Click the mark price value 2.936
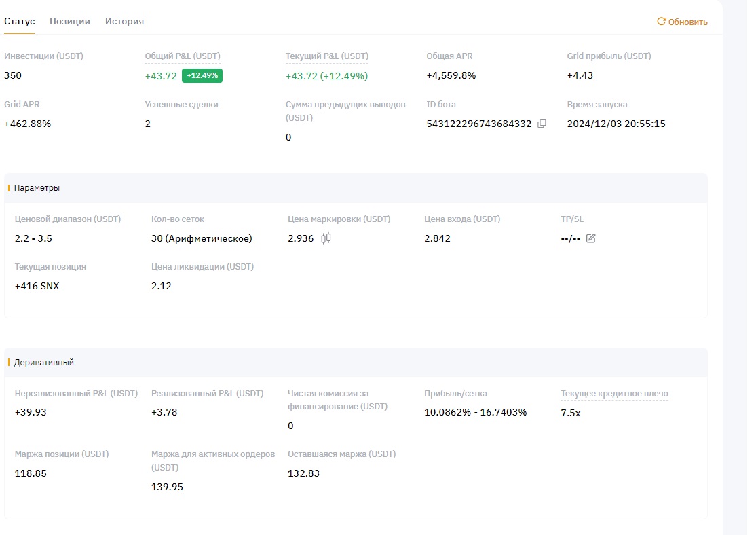Image resolution: width=756 pixels, height=535 pixels. point(301,238)
